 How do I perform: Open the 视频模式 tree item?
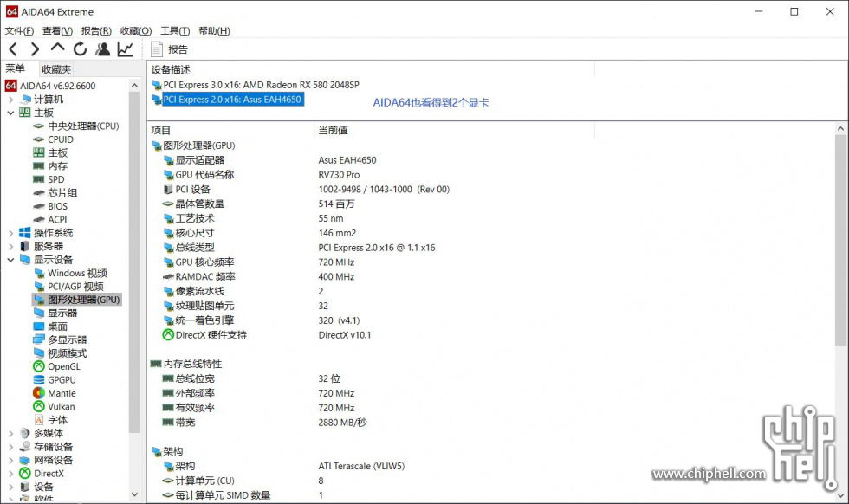60,353
